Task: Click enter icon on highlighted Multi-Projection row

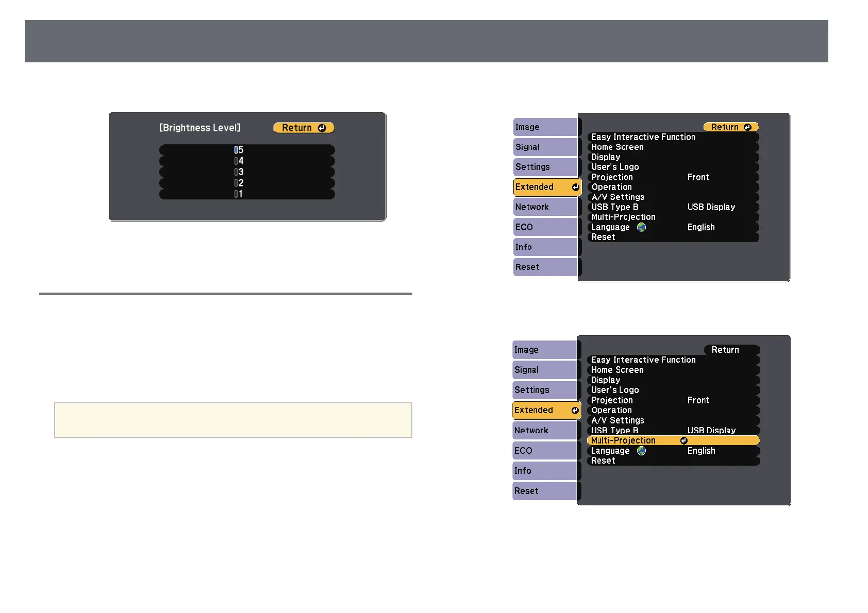Action: click(684, 441)
